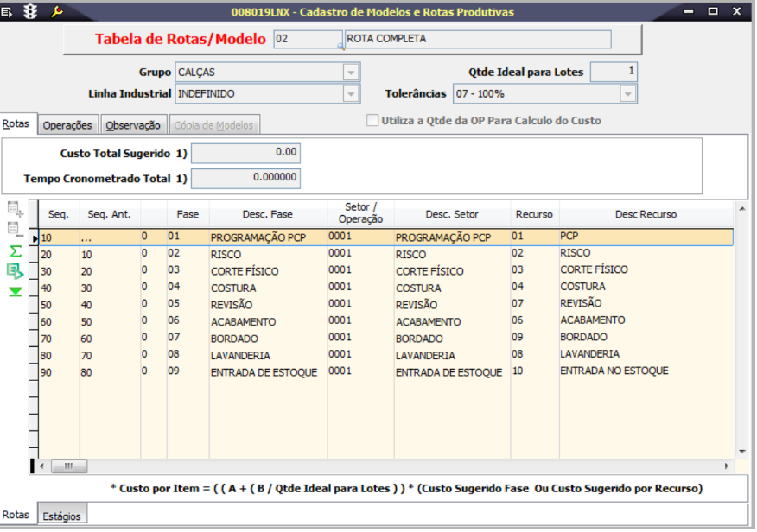Click the vertical scrollbar down arrow

click(742, 452)
